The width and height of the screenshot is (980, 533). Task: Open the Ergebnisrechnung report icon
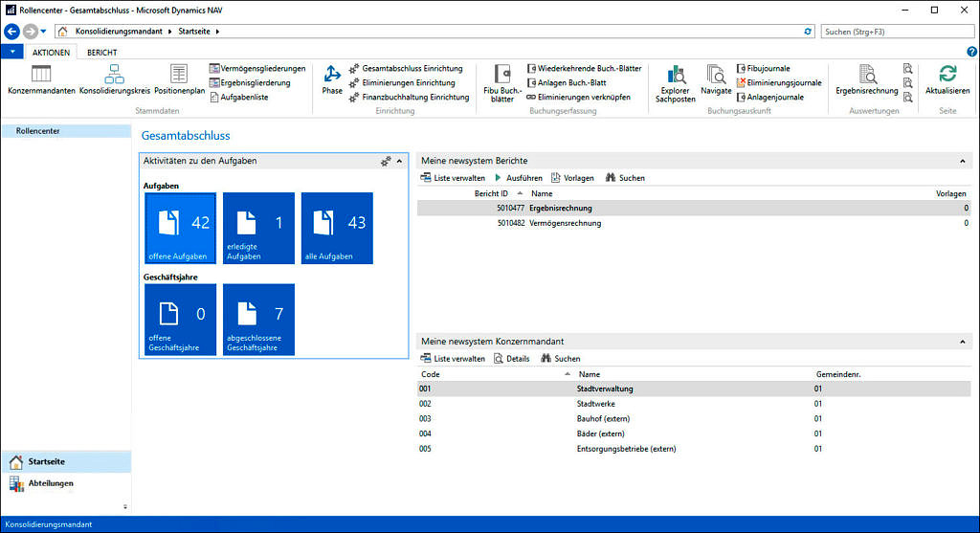pos(867,75)
